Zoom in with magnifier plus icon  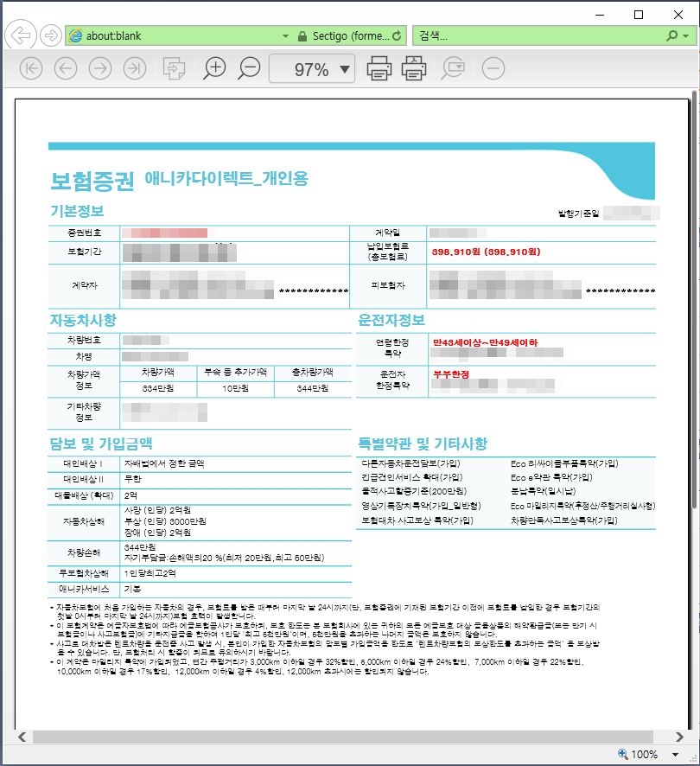[x=214, y=68]
